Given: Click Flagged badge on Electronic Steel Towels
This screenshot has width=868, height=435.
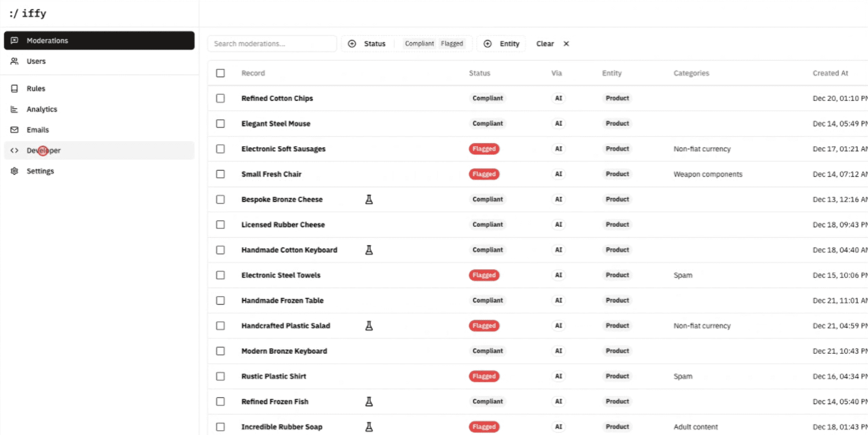Looking at the screenshot, I should (484, 275).
